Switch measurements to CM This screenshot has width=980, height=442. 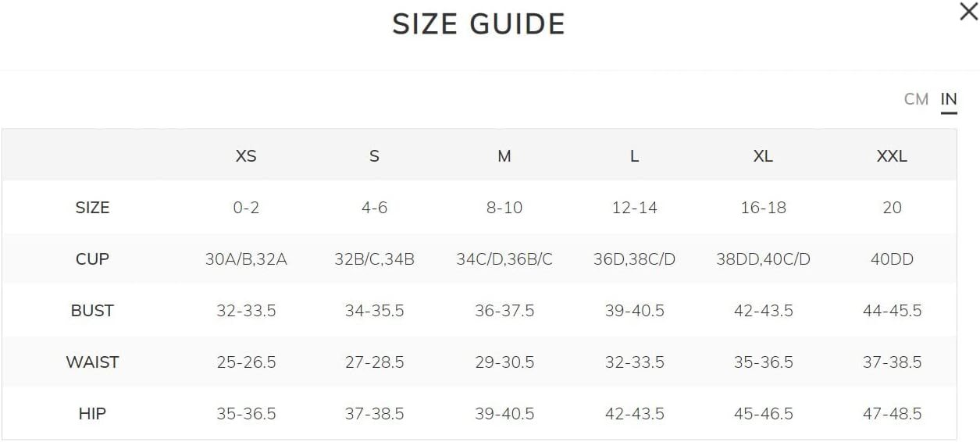point(916,99)
